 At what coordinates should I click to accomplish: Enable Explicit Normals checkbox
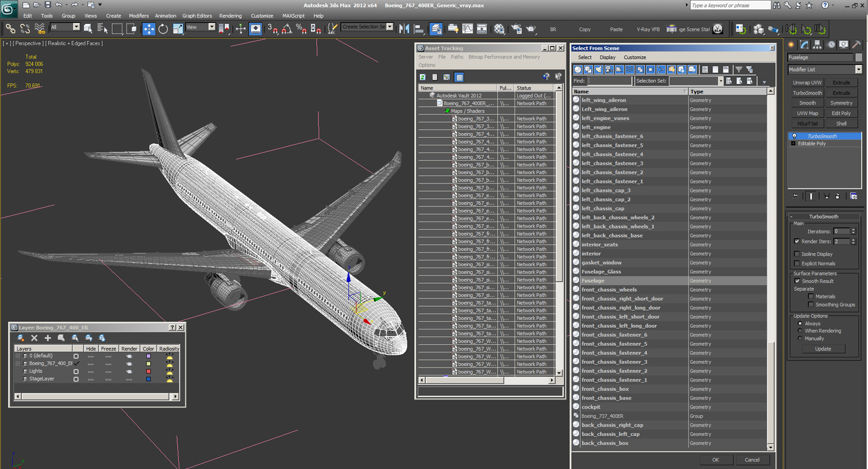click(796, 263)
